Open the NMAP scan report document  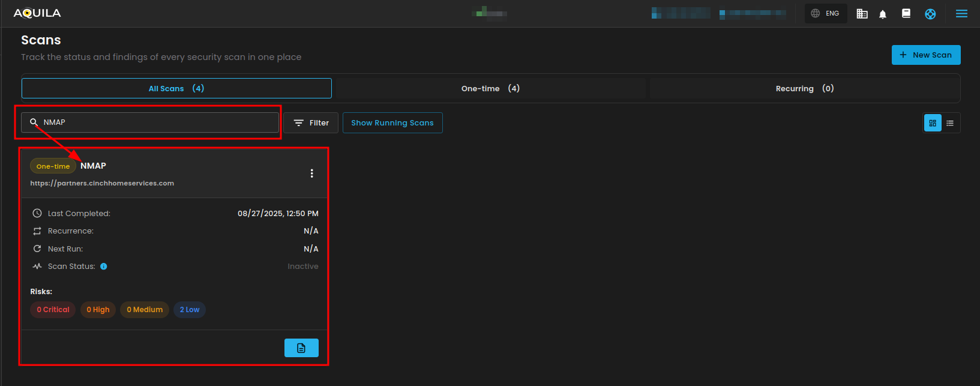(x=301, y=348)
